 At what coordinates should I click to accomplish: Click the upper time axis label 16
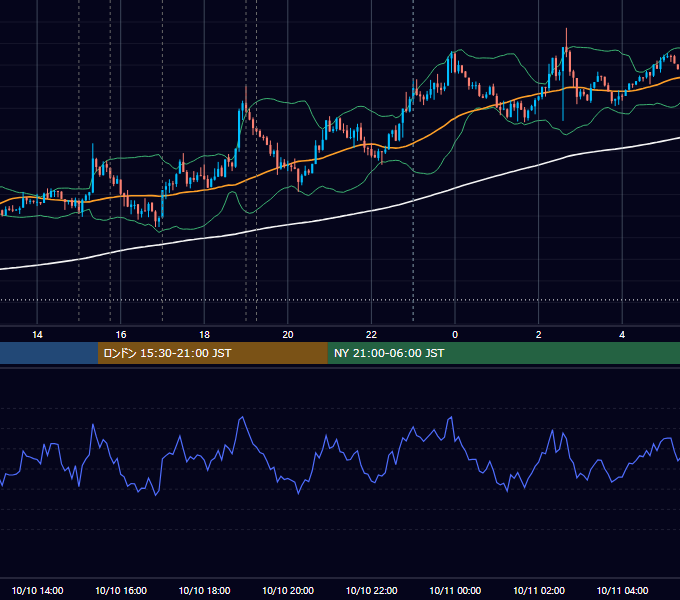coord(121,335)
